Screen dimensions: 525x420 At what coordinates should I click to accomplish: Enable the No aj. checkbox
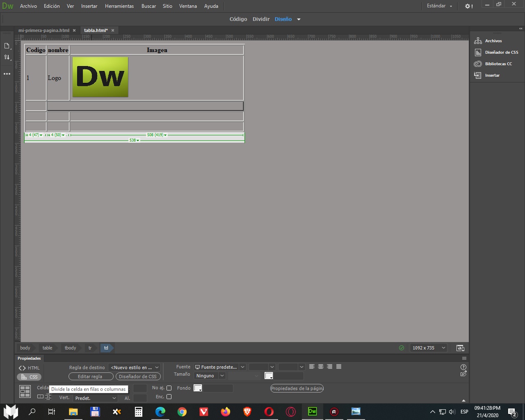point(169,388)
